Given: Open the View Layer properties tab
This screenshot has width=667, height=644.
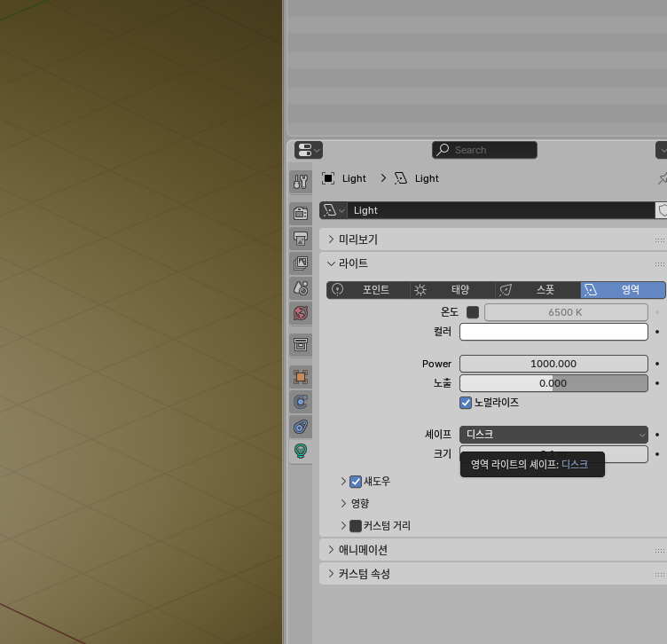Looking at the screenshot, I should [x=301, y=263].
